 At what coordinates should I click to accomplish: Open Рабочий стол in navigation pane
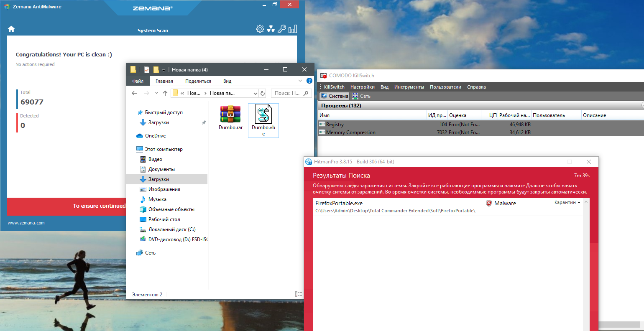click(x=160, y=219)
